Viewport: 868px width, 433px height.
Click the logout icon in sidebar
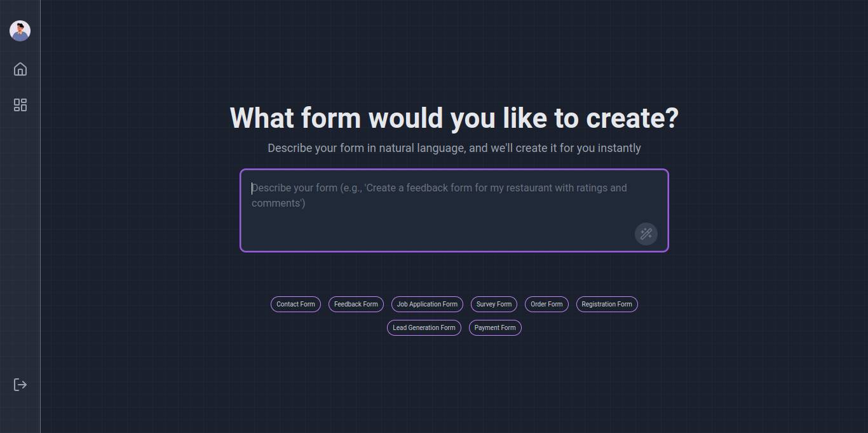20,385
